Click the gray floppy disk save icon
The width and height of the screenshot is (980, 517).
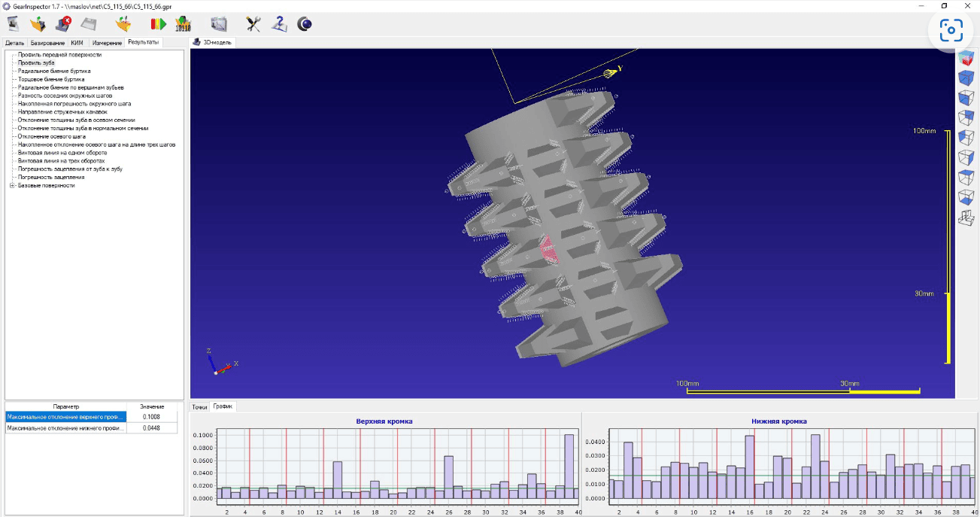pyautogui.click(x=89, y=24)
